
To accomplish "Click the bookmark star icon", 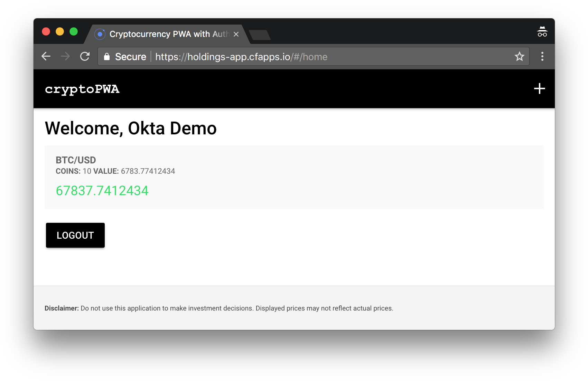I will point(519,56).
